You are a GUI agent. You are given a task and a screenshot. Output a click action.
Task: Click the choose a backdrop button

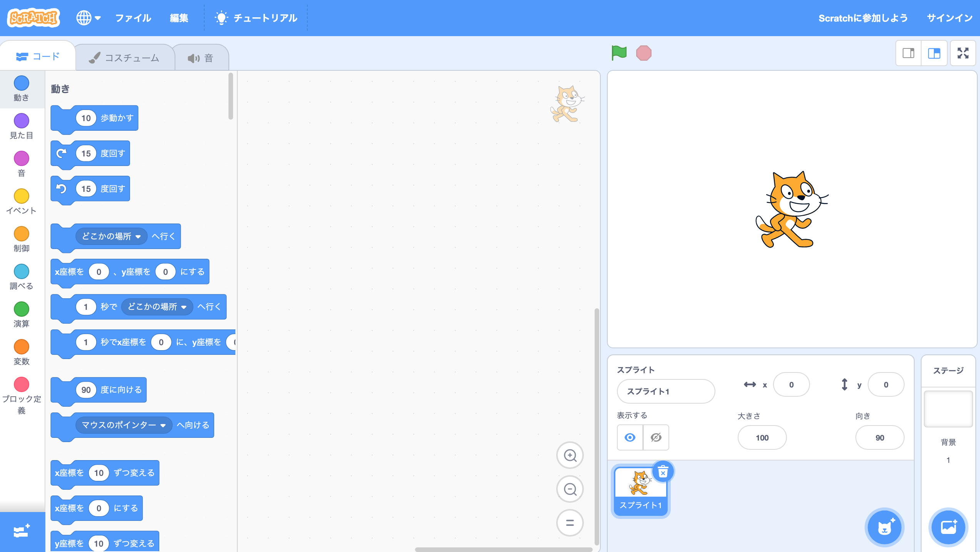click(948, 527)
